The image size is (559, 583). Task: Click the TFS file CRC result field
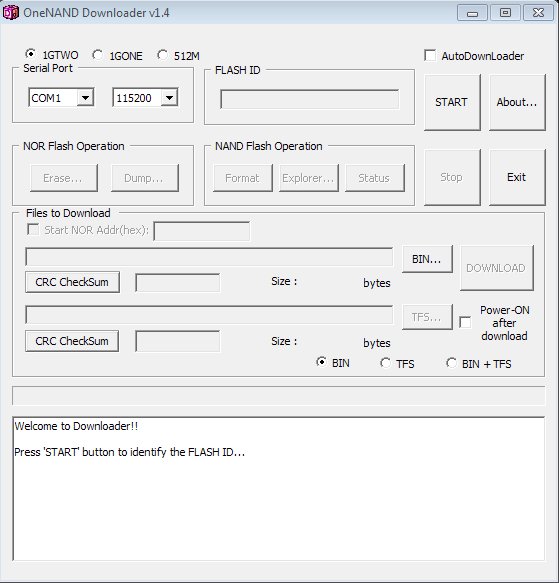click(x=177, y=342)
